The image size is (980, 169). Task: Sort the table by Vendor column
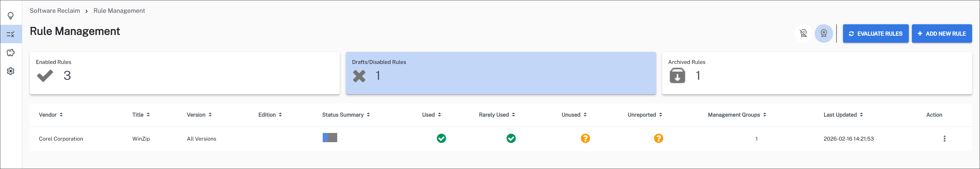point(51,115)
